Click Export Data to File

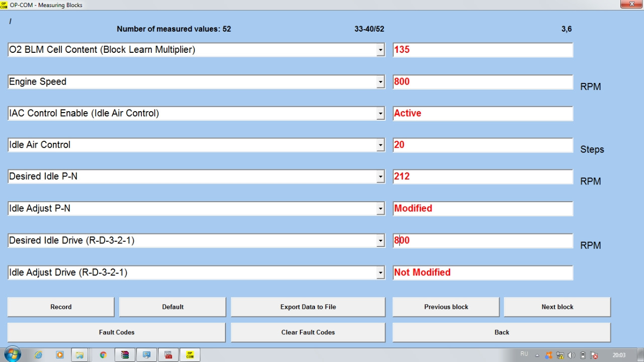click(308, 307)
